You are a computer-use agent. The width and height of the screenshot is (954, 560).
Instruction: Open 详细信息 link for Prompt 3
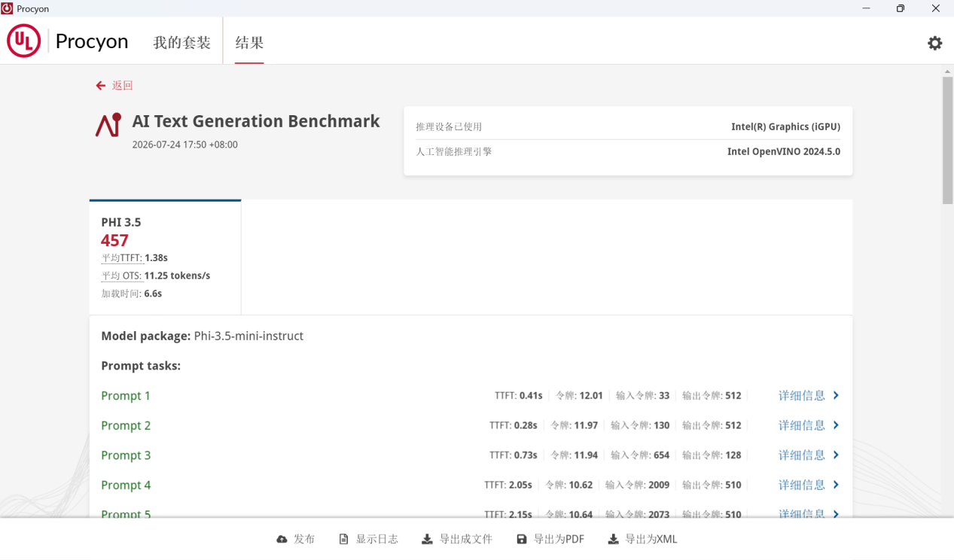pos(801,455)
